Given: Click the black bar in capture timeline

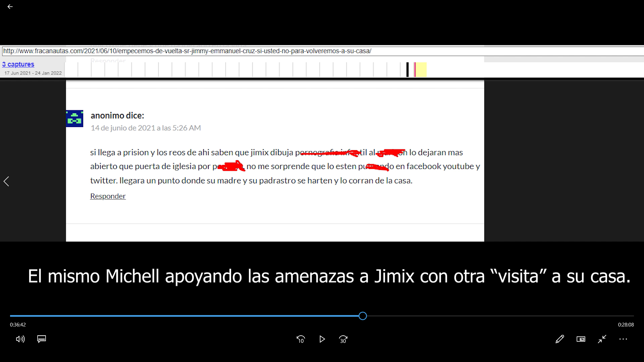Looking at the screenshot, I should pyautogui.click(x=408, y=69).
